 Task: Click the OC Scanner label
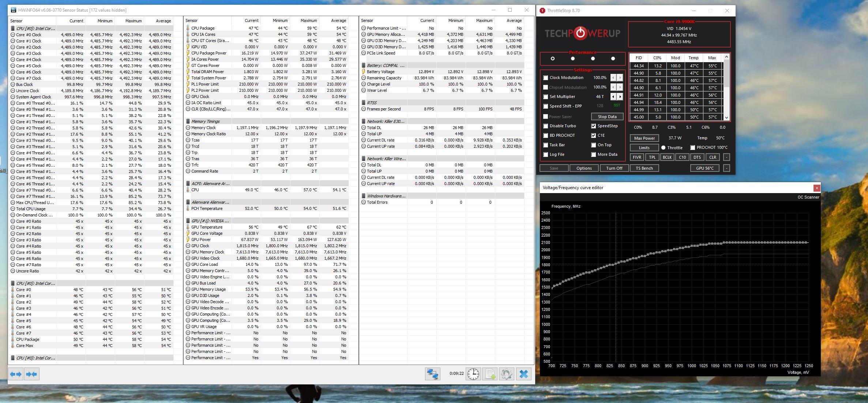(x=808, y=197)
